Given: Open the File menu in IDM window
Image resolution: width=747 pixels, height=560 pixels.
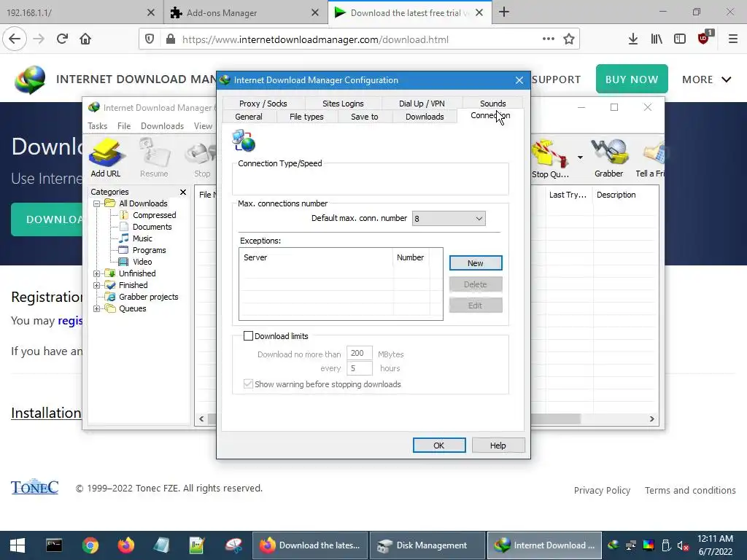Looking at the screenshot, I should pyautogui.click(x=124, y=126).
